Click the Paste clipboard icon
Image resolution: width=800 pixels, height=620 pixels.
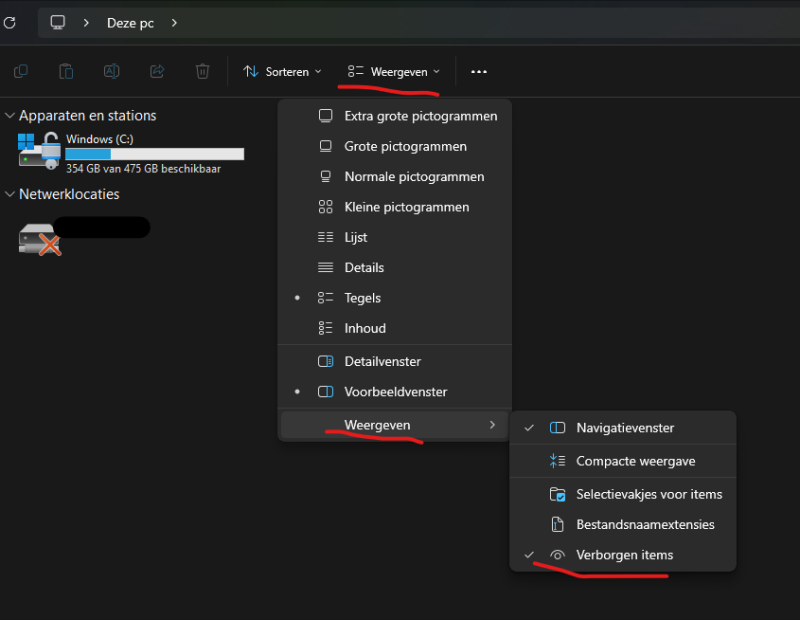[66, 71]
